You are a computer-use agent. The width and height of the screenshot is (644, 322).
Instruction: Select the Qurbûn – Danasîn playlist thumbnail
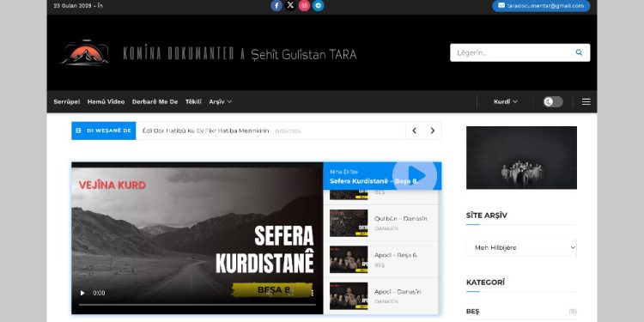pyautogui.click(x=349, y=223)
